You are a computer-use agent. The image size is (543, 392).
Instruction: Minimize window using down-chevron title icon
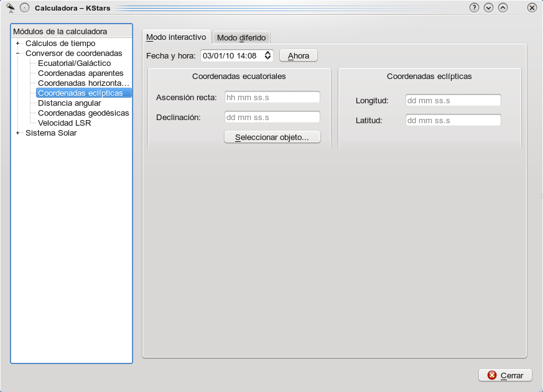point(488,7)
